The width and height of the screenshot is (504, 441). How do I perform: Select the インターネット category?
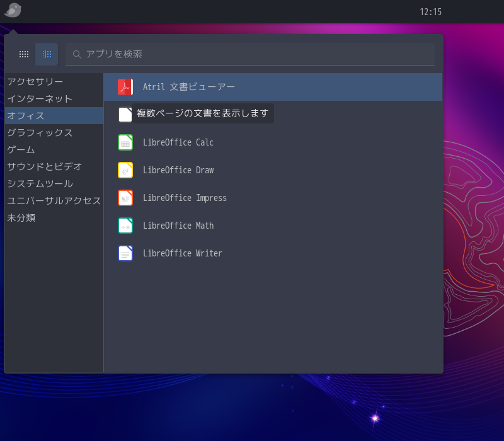pyautogui.click(x=54, y=99)
